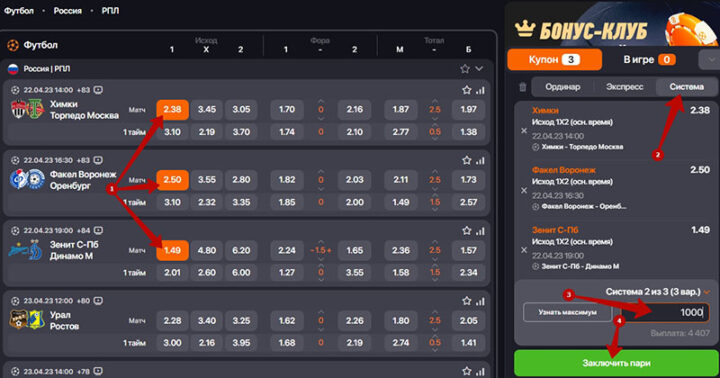Image resolution: width=720 pixels, height=378 pixels.
Task: Open the Бонус-клуб banner
Action: [613, 24]
